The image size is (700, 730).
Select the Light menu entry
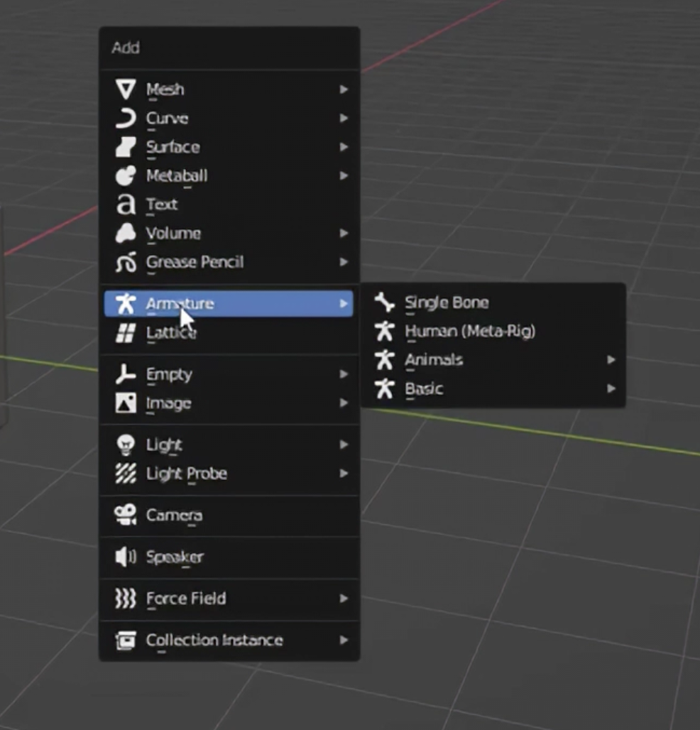229,445
